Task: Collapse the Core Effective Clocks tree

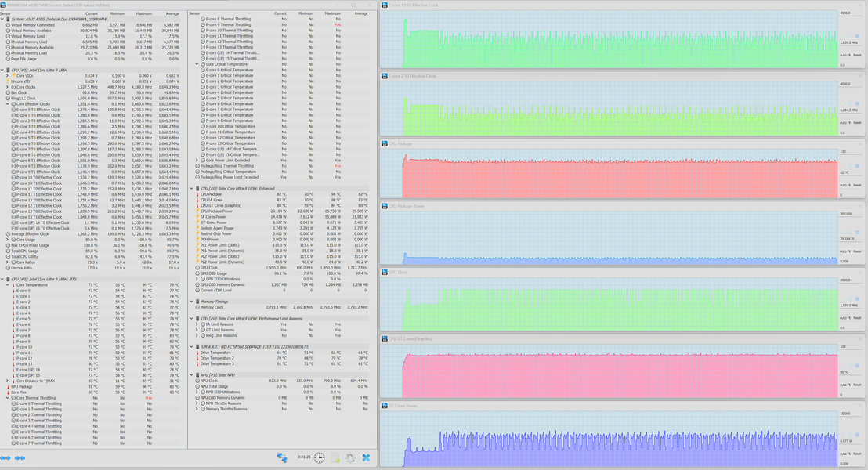Action: tap(8, 104)
